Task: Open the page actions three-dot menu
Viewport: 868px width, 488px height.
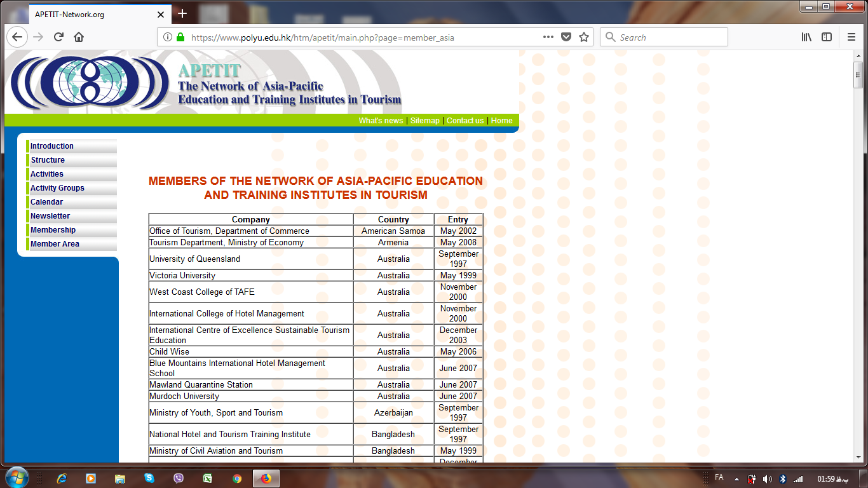Action: pos(548,37)
